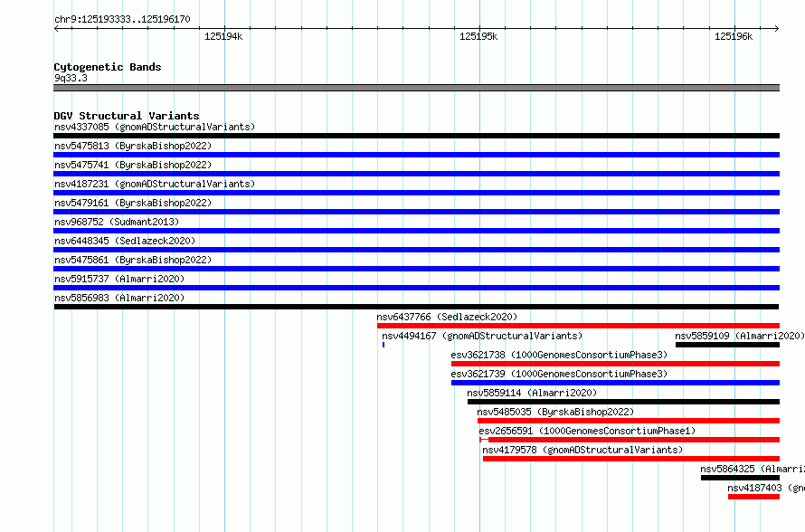The image size is (805, 532).
Task: Click the DGV Structural Variants track title
Action: (127, 116)
